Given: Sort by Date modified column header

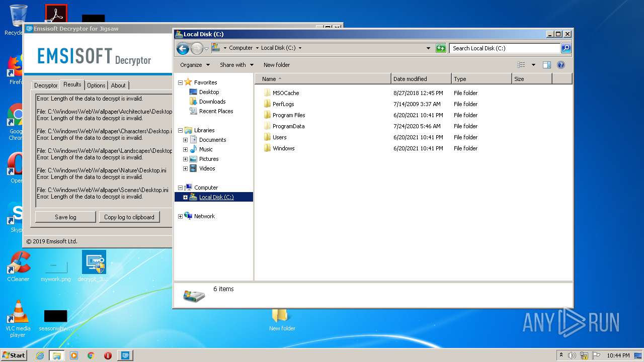Looking at the screenshot, I should click(421, 79).
